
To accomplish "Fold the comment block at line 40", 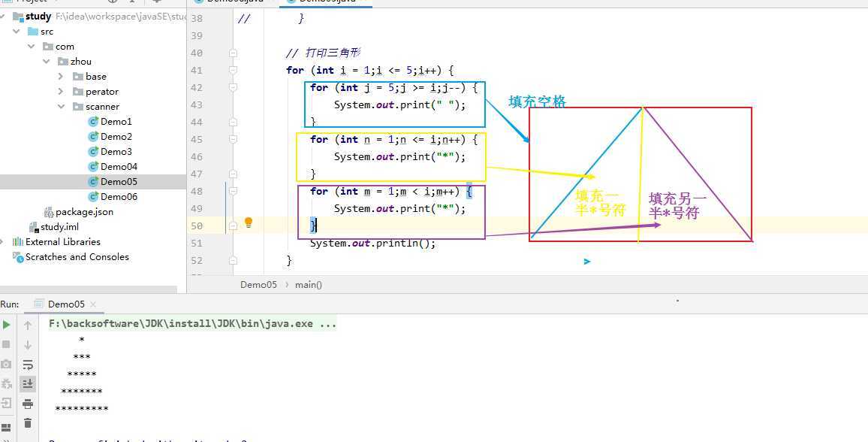I will click(233, 53).
